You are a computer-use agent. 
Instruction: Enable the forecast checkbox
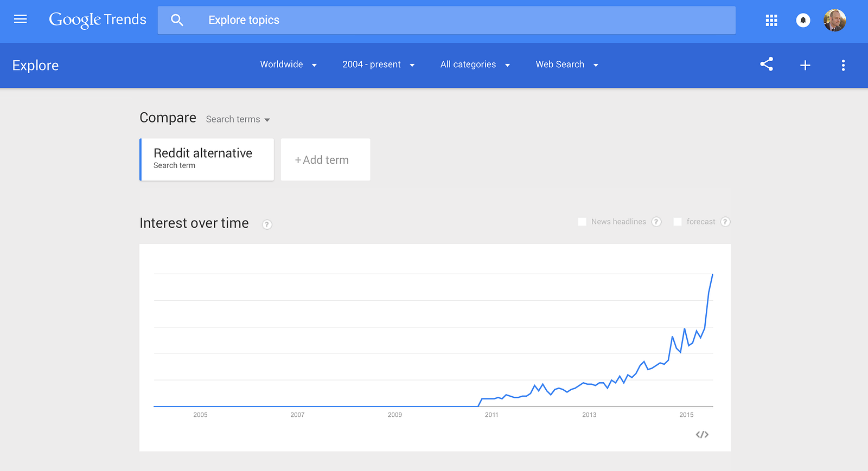[x=678, y=222]
